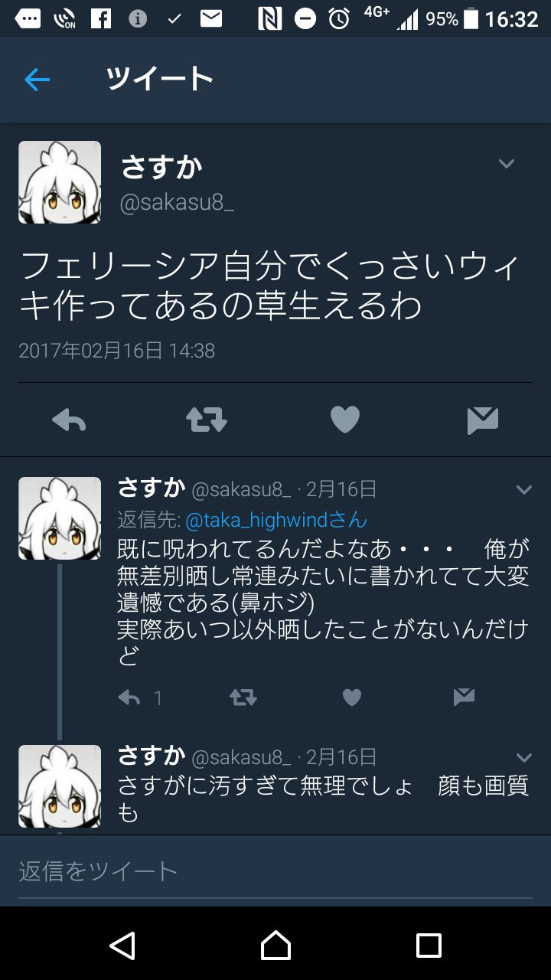This screenshot has width=551, height=980.
Task: Send the first reply tweet by message
Action: [463, 697]
